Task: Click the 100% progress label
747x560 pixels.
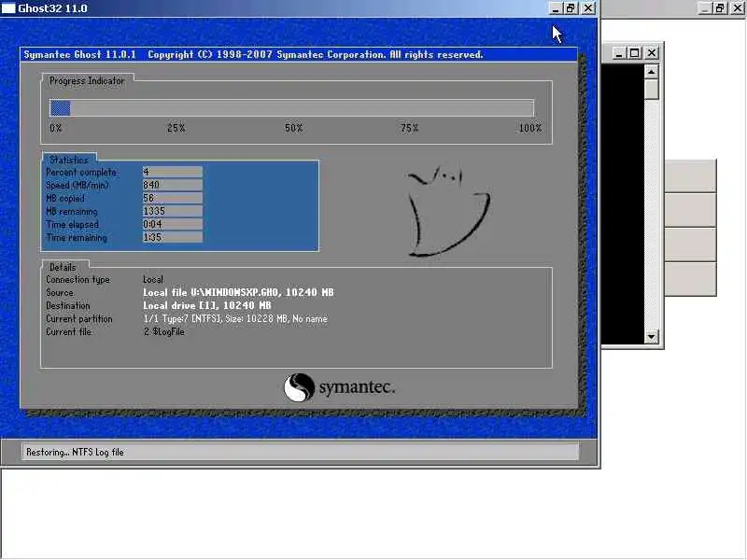Action: coord(530,128)
